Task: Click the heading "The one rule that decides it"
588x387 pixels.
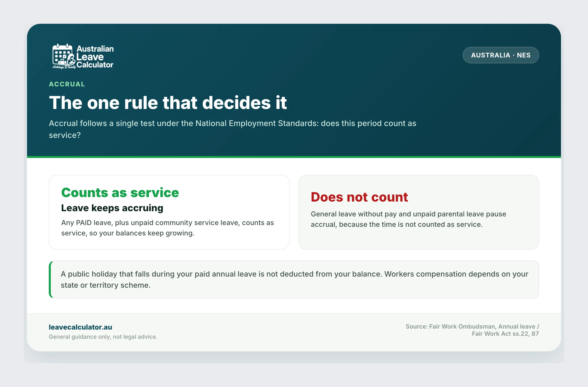Action: [168, 103]
